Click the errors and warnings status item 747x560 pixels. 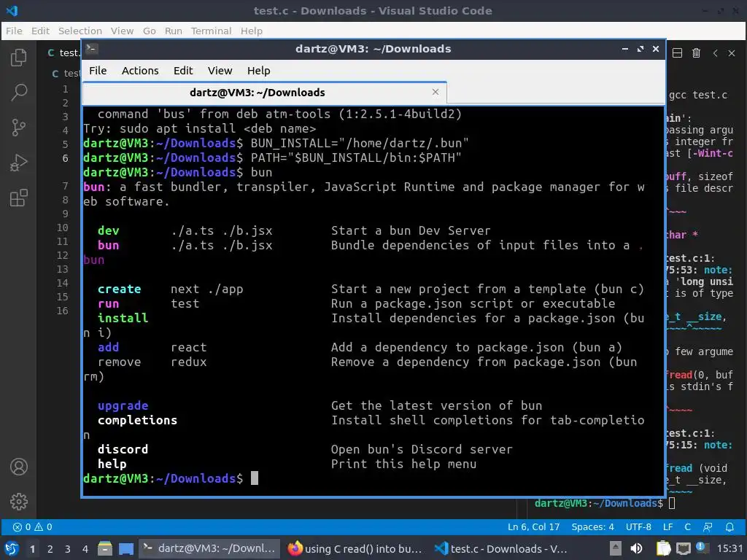(32, 526)
